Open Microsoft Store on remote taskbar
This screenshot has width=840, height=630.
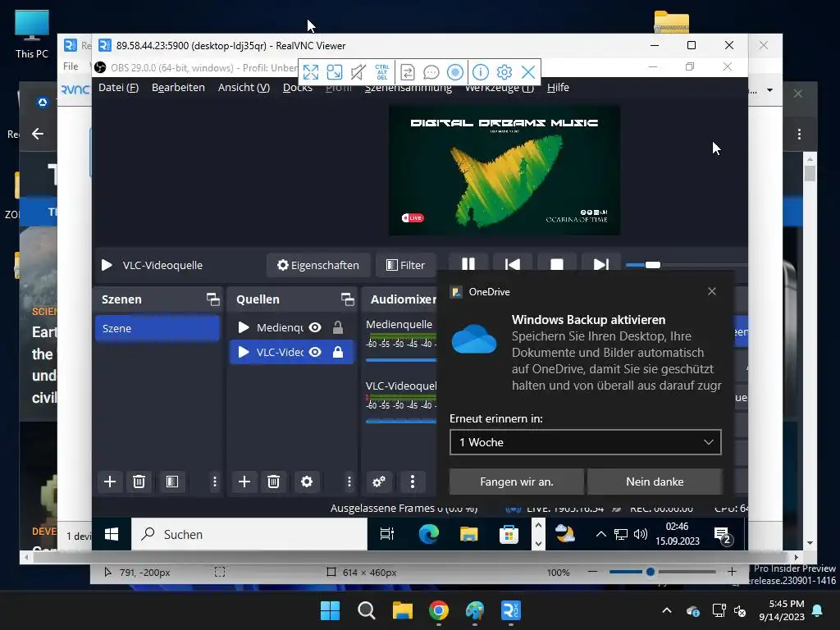pyautogui.click(x=509, y=534)
